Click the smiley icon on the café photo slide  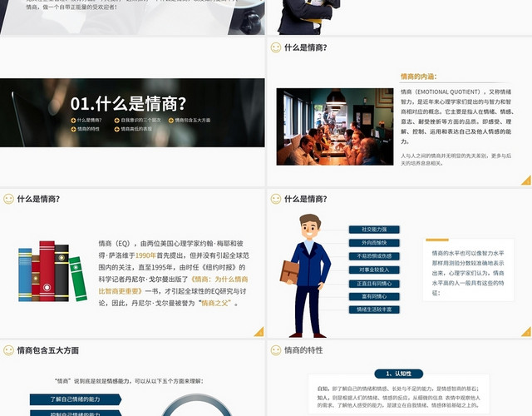276,47
